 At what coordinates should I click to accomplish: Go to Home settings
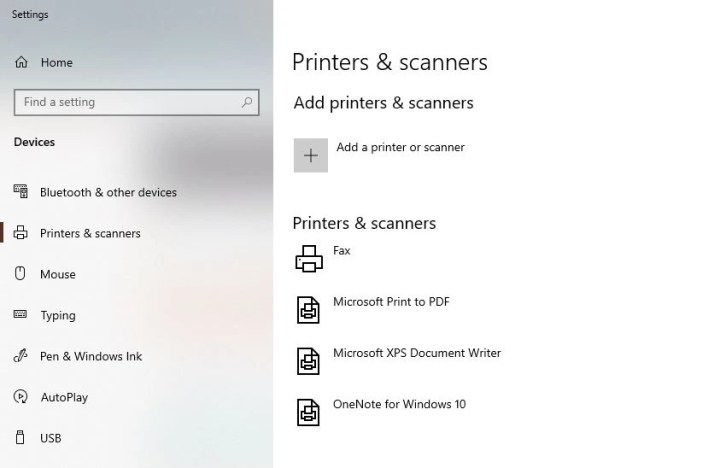56,62
